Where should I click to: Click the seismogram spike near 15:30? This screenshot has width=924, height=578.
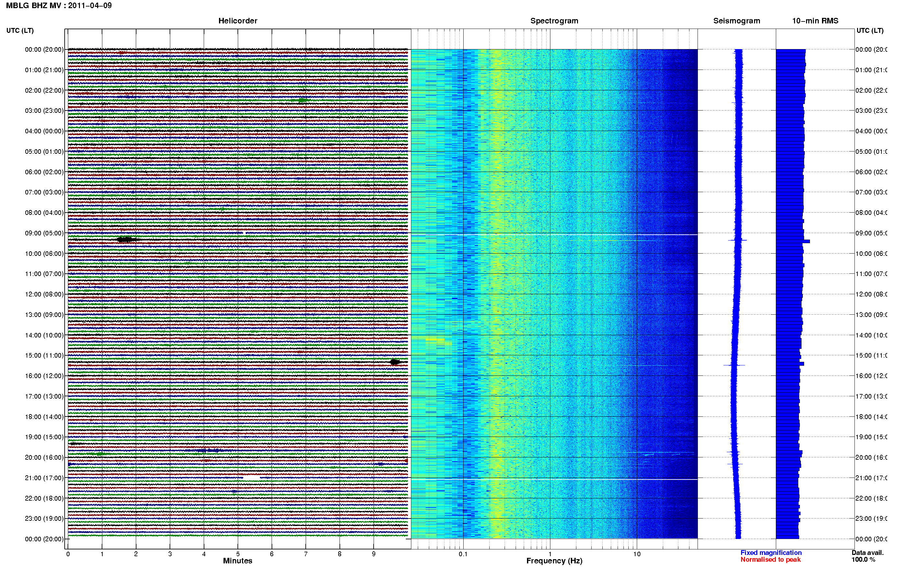click(x=734, y=365)
